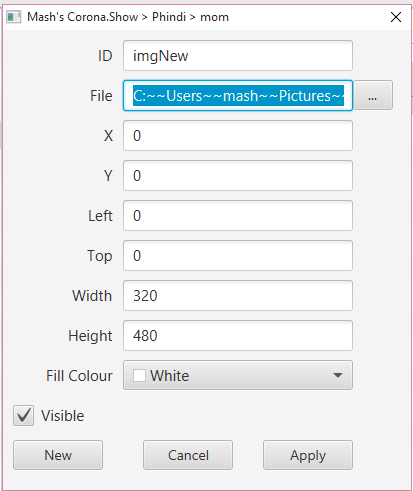Screen dimensions: 413x491
Task: Click the Left value field
Action: [238, 216]
